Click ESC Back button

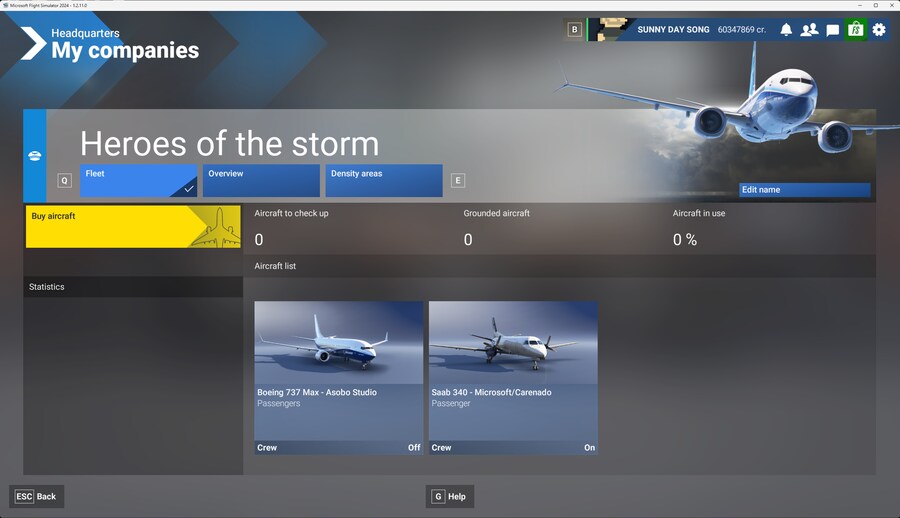pyautogui.click(x=36, y=496)
